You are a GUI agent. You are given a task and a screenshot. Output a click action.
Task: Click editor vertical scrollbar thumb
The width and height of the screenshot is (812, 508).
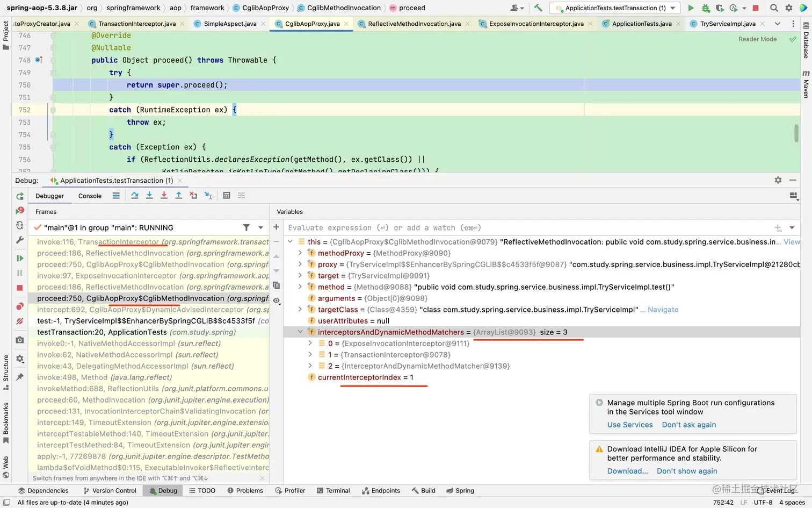(796, 133)
